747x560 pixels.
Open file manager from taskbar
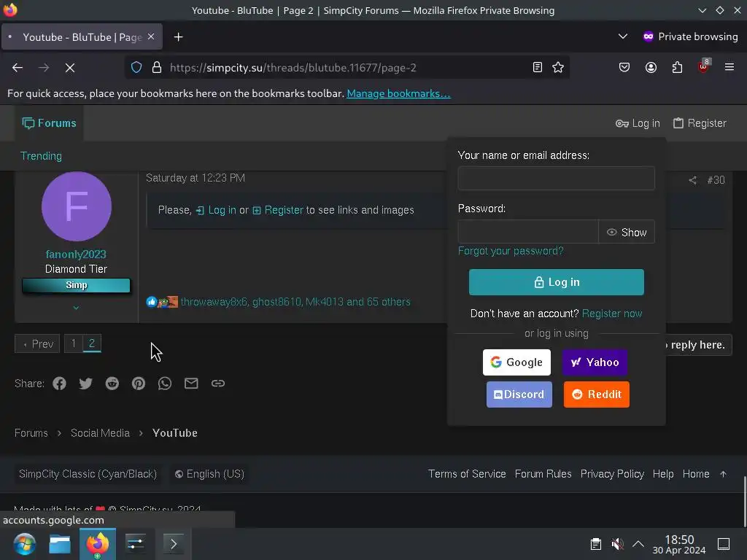coord(60,544)
